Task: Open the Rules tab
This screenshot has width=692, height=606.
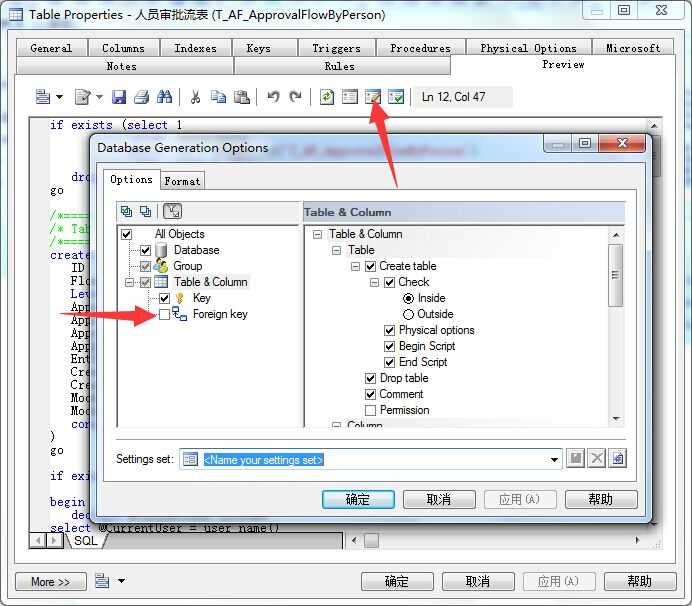Action: 340,66
